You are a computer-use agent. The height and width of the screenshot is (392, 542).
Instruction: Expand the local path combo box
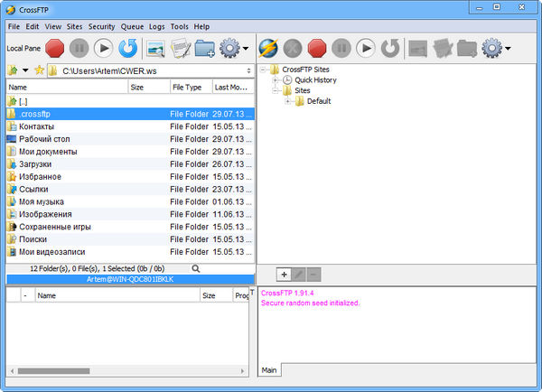248,70
